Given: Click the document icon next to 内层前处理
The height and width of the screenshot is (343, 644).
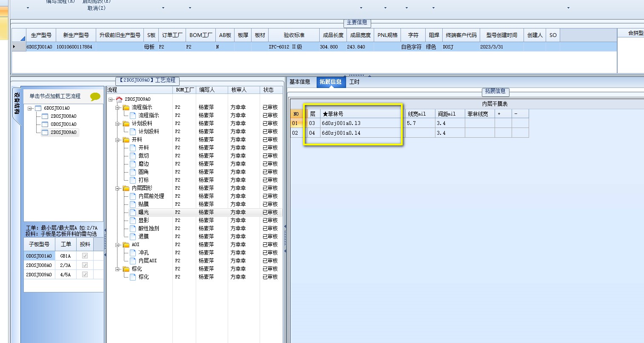Looking at the screenshot, I should point(133,196).
